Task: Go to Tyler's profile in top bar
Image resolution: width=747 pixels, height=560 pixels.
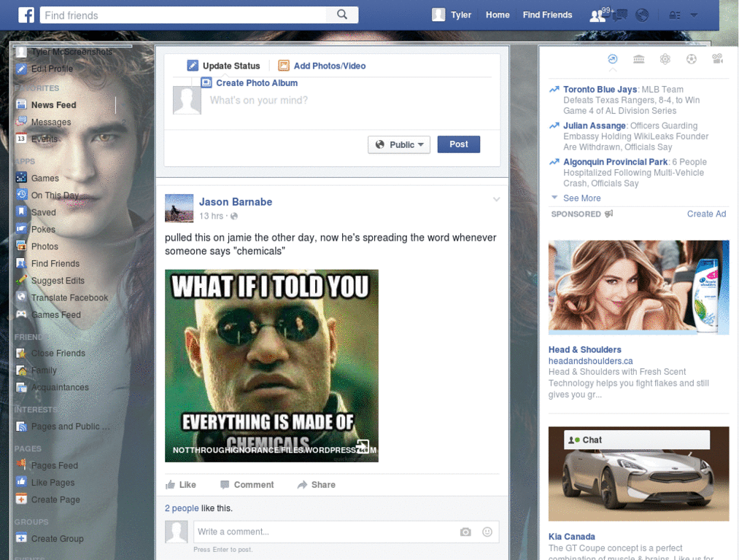Action: (x=452, y=15)
